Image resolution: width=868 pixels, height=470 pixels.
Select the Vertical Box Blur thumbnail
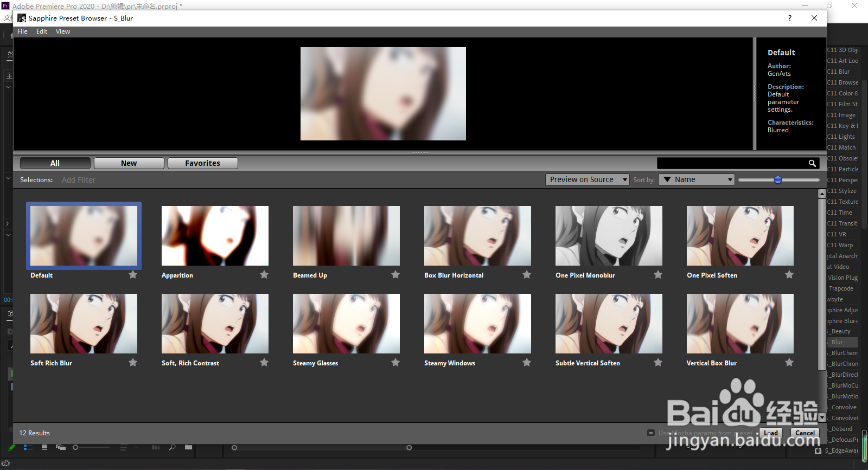[x=740, y=324]
